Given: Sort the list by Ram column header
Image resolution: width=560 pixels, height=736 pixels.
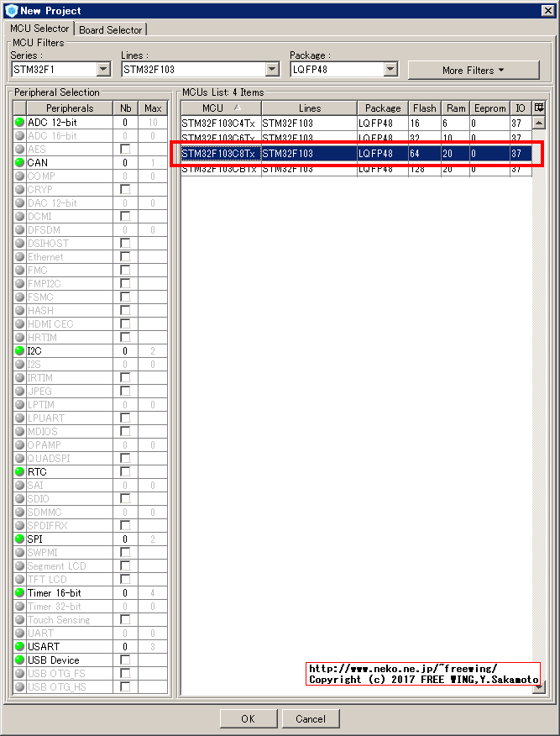Looking at the screenshot, I should pyautogui.click(x=455, y=108).
